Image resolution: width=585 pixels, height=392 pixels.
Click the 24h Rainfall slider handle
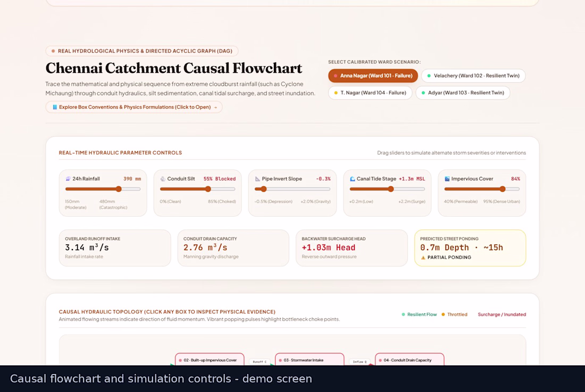pos(119,189)
